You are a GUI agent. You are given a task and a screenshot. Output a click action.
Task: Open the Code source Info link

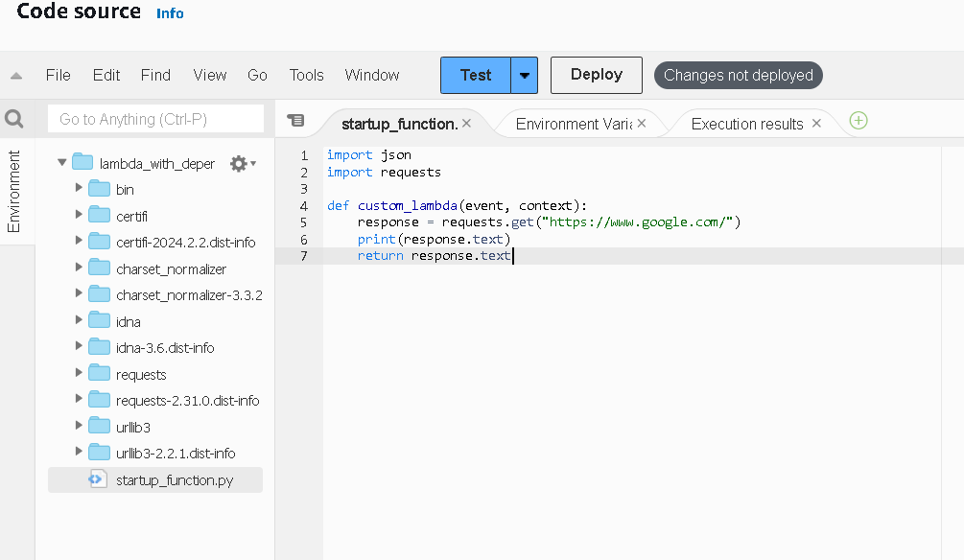[171, 13]
